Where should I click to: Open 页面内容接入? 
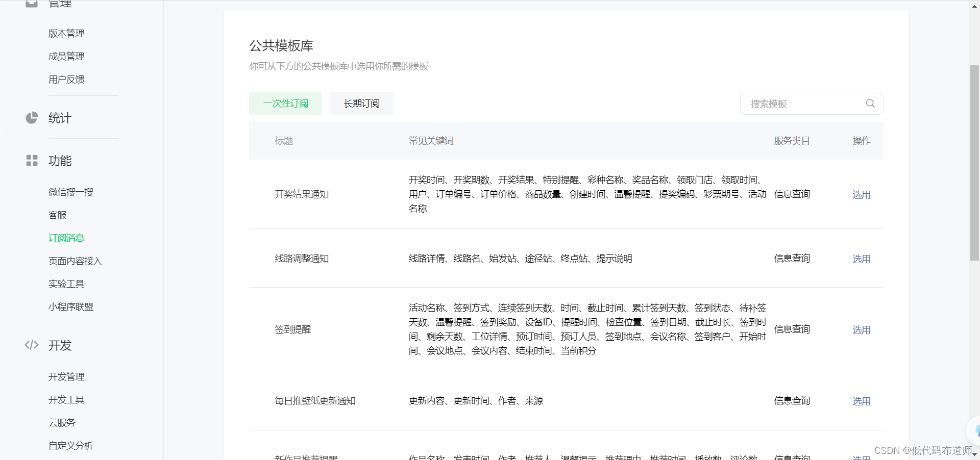[75, 261]
